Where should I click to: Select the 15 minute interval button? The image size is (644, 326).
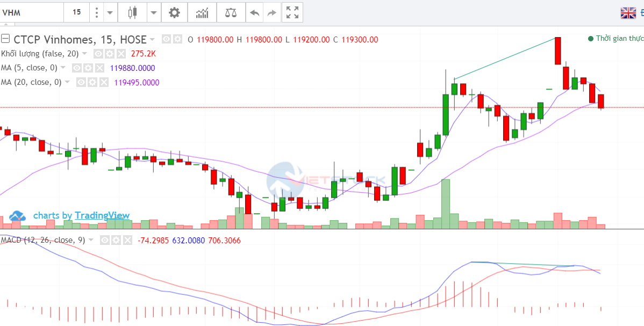coord(77,12)
